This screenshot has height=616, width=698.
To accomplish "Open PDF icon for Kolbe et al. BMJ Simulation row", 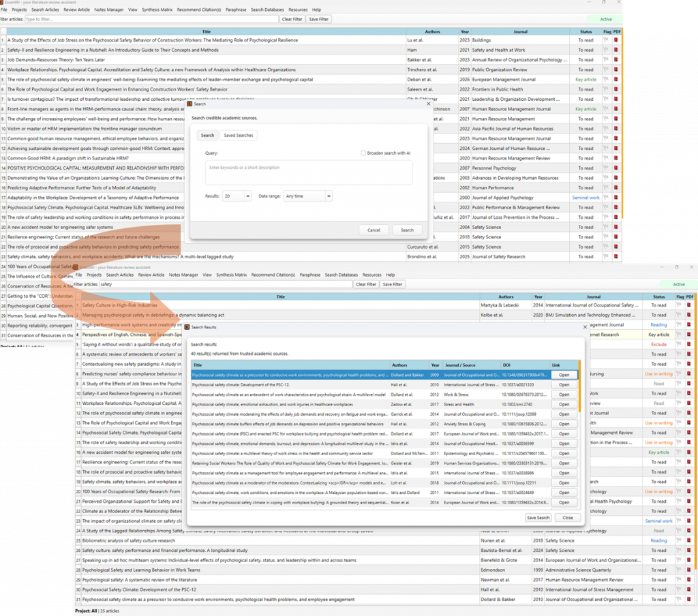I will pyautogui.click(x=689, y=315).
